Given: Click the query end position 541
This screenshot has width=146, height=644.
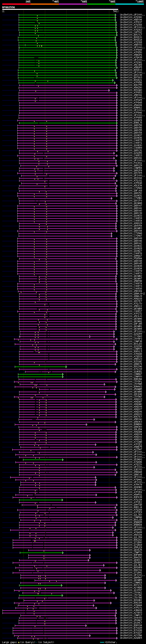Looking at the screenshot, I should pyautogui.click(x=115, y=11).
